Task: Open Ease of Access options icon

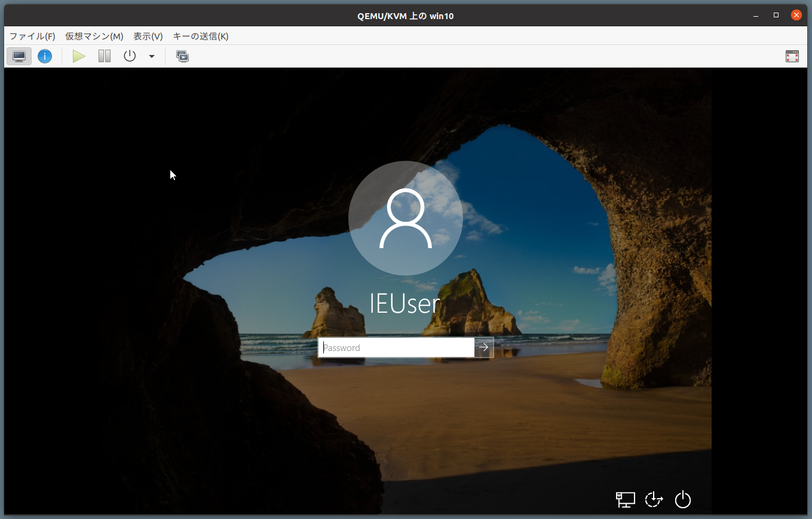Action: point(654,499)
